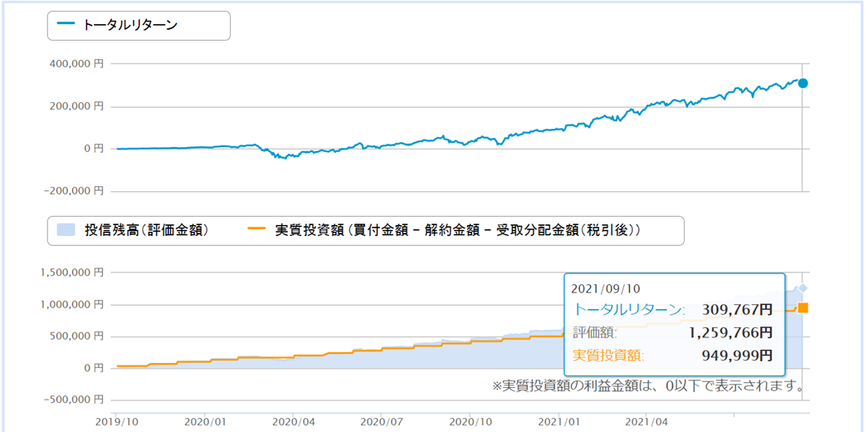This screenshot has width=868, height=432.
Task: Click the ※実質投資額の利益金額 footnote text
Action: pyautogui.click(x=648, y=385)
